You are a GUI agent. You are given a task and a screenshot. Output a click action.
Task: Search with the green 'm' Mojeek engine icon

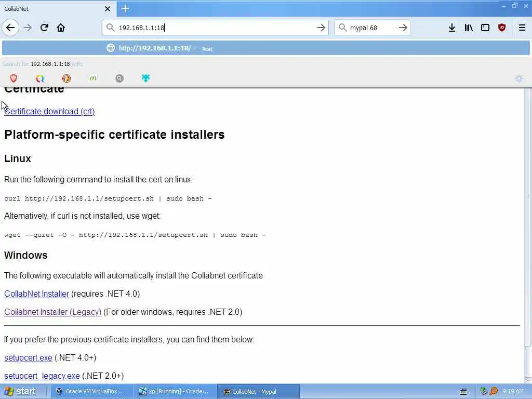(x=93, y=78)
